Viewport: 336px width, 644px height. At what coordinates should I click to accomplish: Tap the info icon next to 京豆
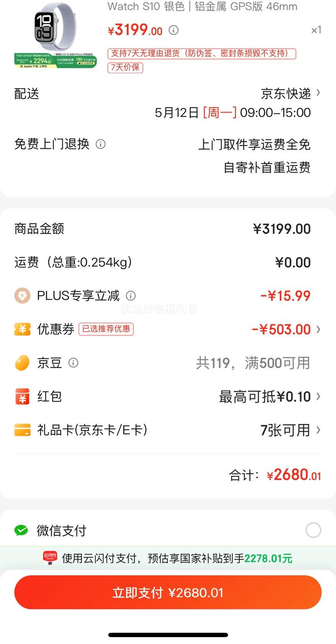pos(73,363)
